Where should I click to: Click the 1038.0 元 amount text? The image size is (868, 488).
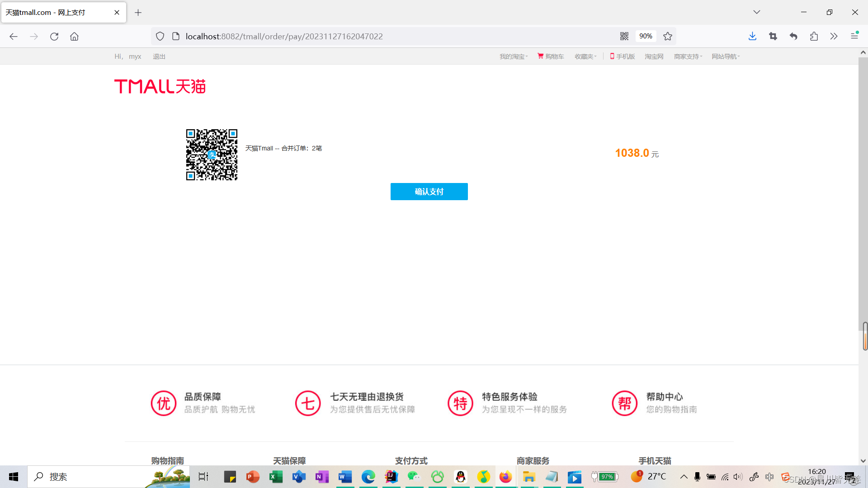(637, 153)
